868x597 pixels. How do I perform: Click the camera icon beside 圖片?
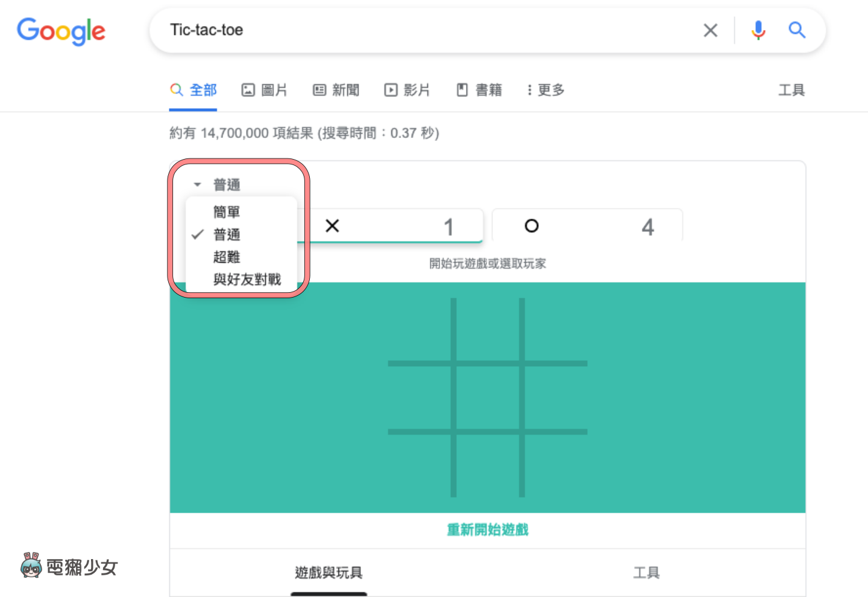click(250, 89)
